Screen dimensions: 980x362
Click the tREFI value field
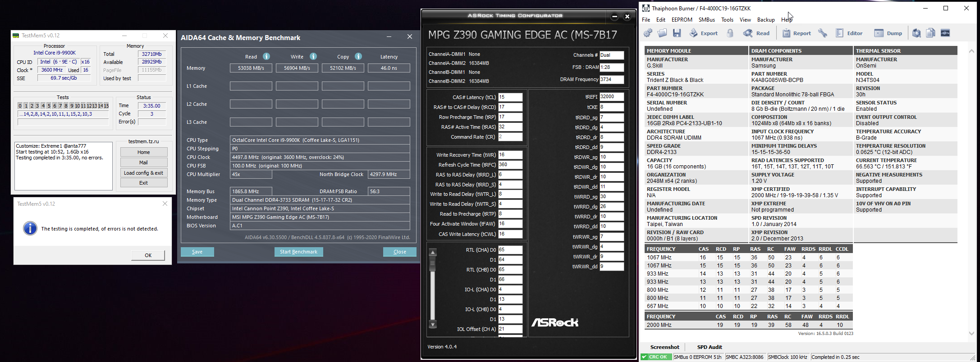[612, 97]
